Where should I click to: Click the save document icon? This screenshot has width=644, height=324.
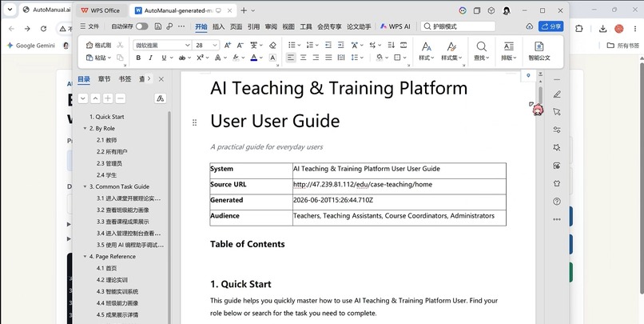pyautogui.click(x=157, y=26)
